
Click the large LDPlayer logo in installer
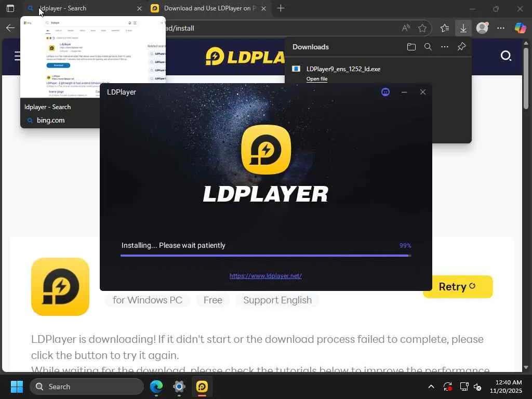(266, 150)
